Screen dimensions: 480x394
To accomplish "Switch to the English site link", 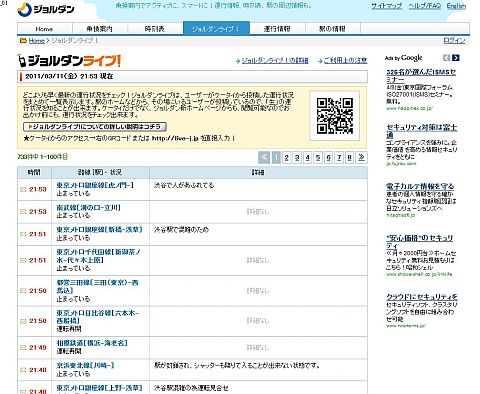I will click(x=456, y=6).
